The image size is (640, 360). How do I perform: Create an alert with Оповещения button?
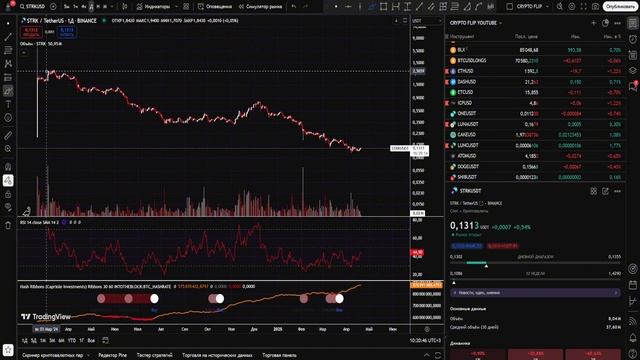[215, 7]
